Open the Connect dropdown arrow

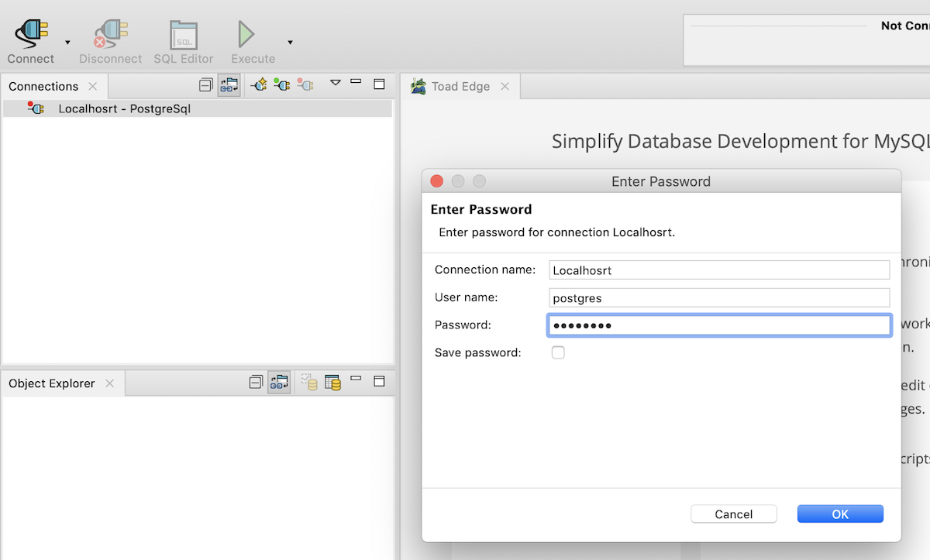click(x=67, y=42)
